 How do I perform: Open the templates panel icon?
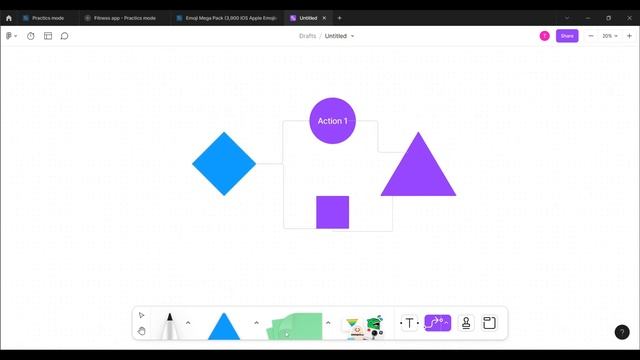[x=48, y=36]
